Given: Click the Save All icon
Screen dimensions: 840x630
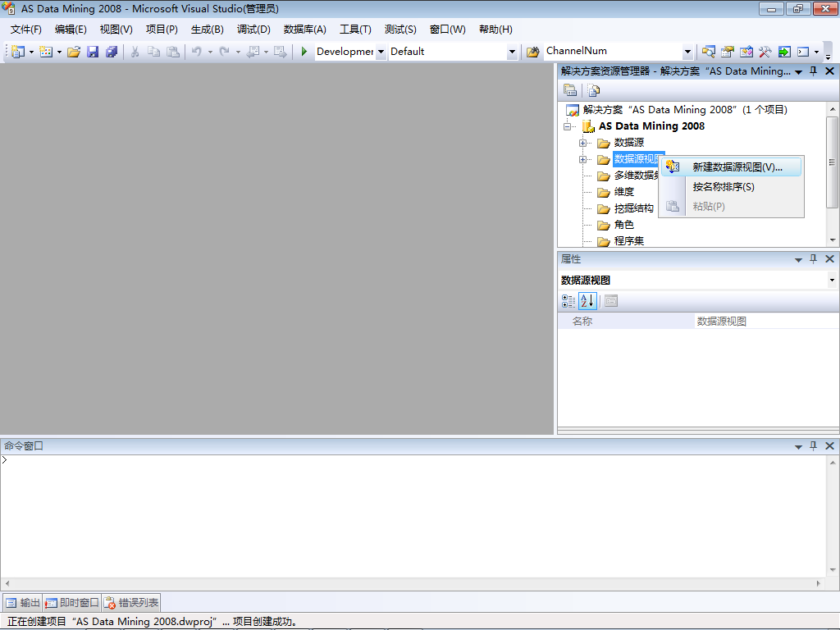Looking at the screenshot, I should 112,52.
